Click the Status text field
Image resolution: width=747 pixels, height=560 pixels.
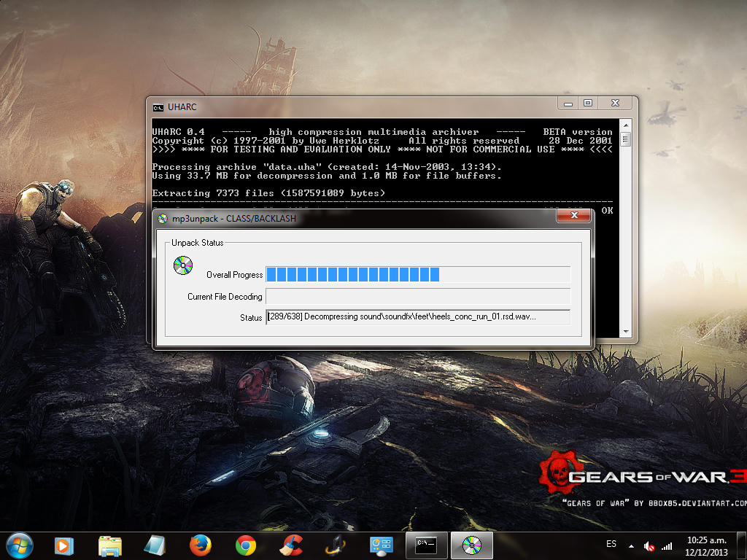point(417,317)
